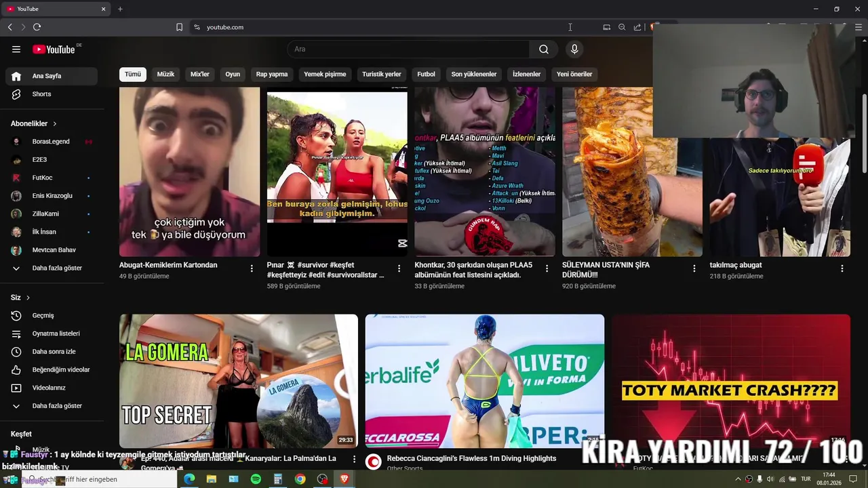Go to Ana Sayfa in sidebar
The height and width of the screenshot is (488, 868).
pos(52,76)
